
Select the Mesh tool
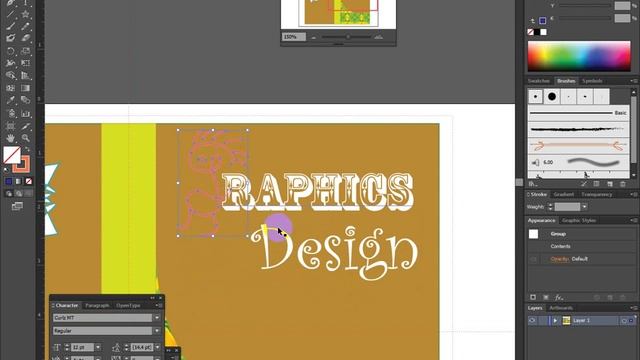tap(11, 88)
